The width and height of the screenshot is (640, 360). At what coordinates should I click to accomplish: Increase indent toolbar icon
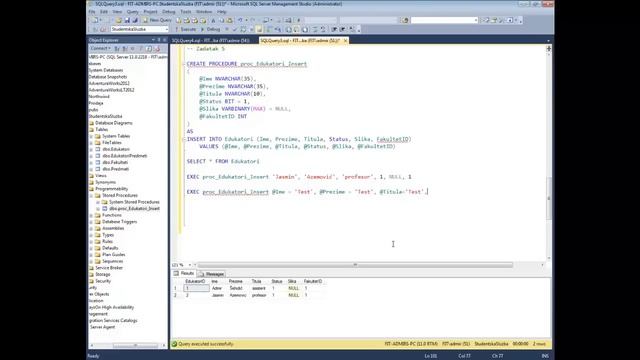[x=342, y=29]
